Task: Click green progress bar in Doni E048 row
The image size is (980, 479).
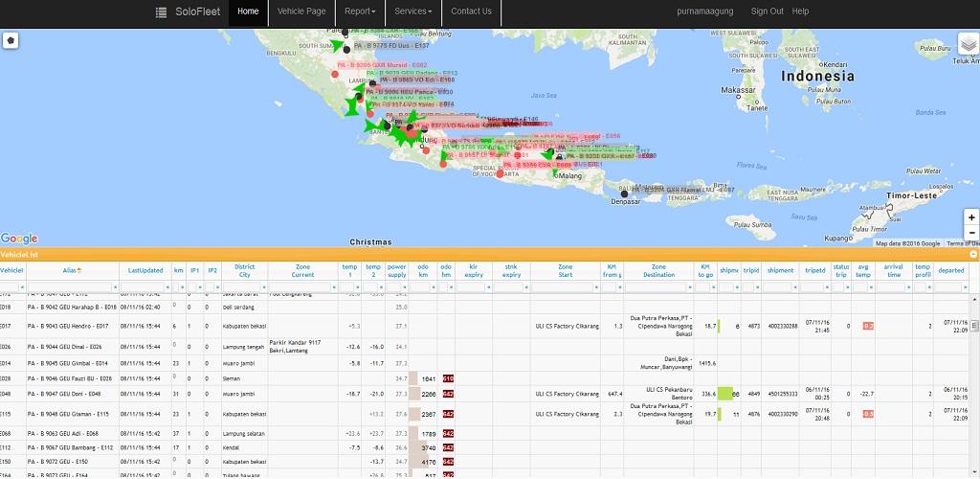Action: [x=725, y=394]
